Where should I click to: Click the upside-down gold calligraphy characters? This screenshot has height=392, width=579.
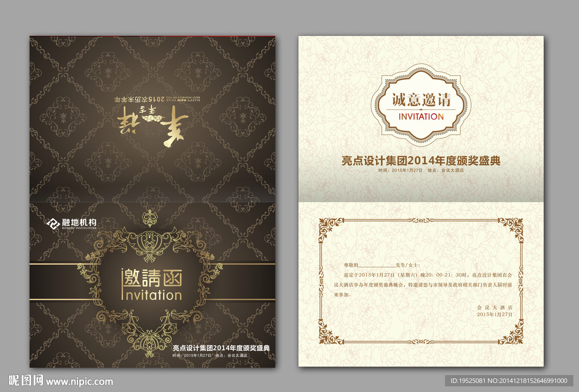[153, 126]
